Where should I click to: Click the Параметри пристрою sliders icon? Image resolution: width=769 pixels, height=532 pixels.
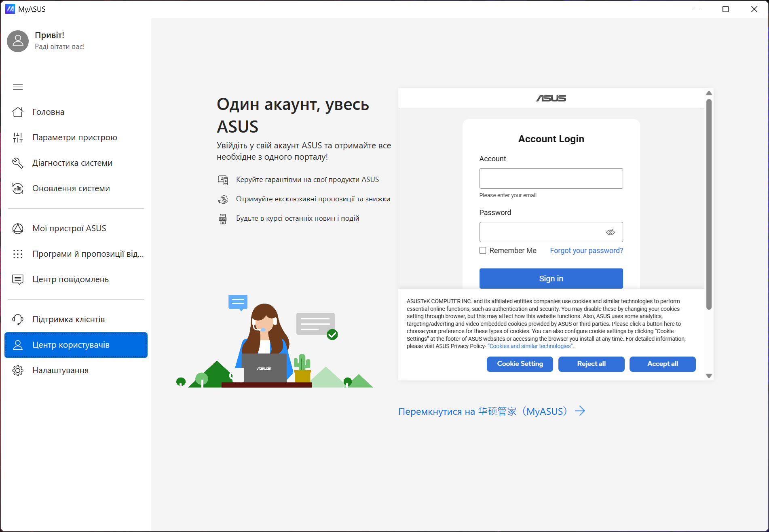point(18,137)
